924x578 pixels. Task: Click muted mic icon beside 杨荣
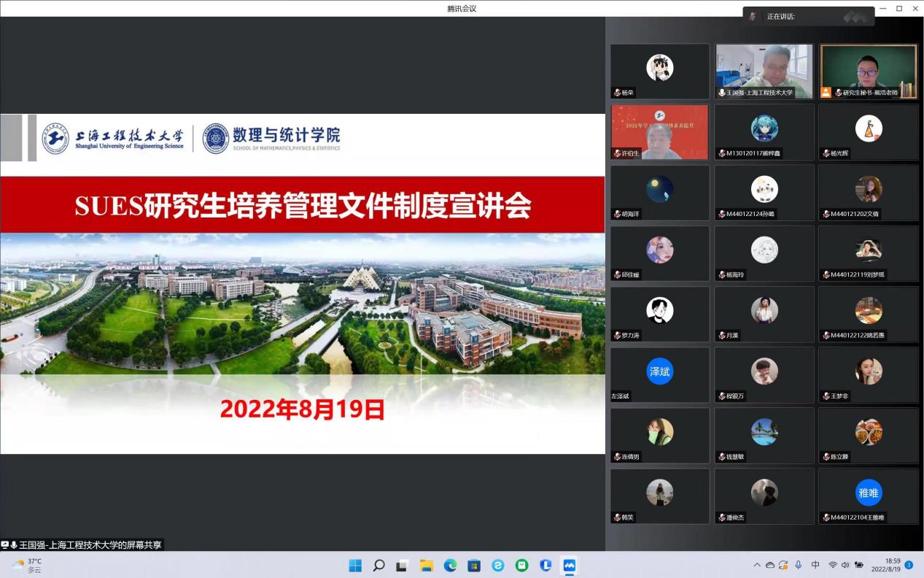(617, 93)
